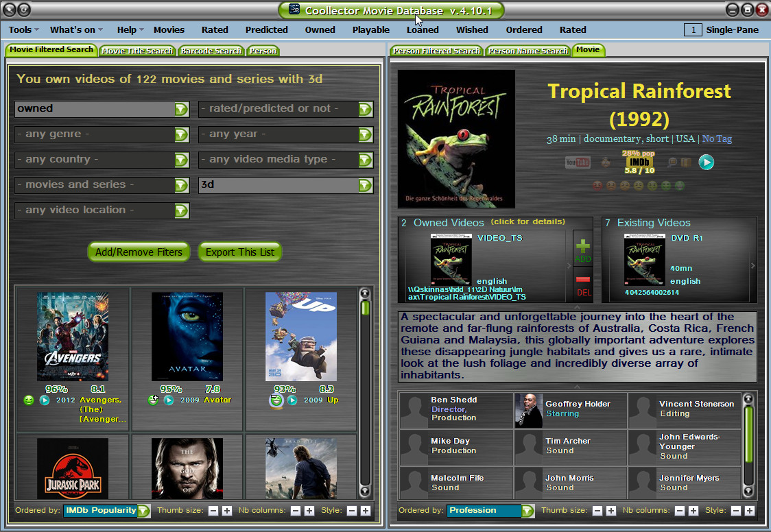Select the Thor poster thumbnail
This screenshot has width=771, height=532.
187,469
